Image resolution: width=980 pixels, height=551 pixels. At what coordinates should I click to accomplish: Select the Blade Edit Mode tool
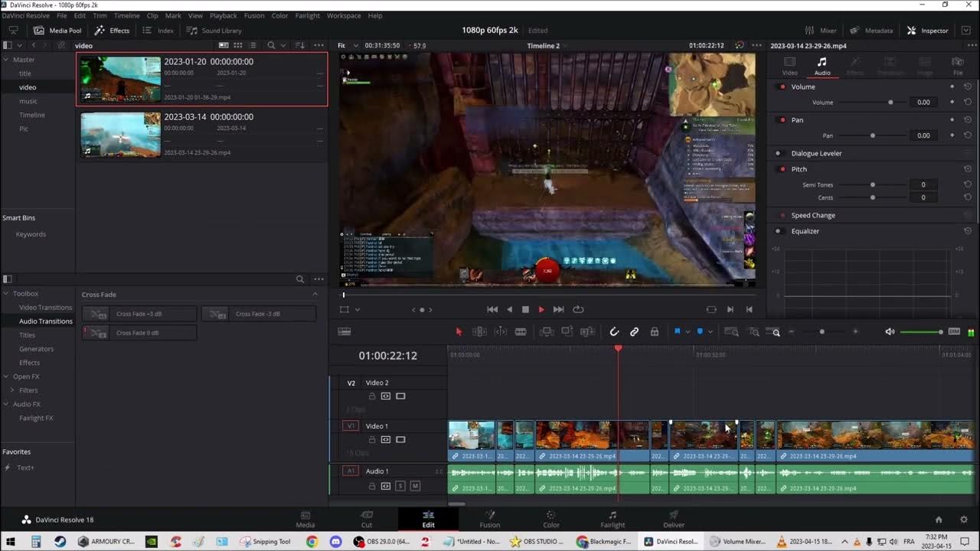pyautogui.click(x=521, y=331)
